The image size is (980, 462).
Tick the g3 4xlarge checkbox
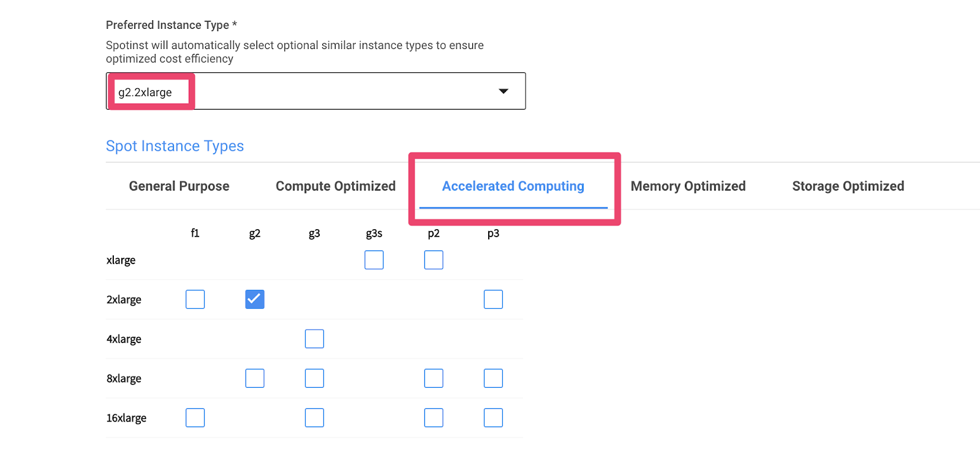[314, 339]
